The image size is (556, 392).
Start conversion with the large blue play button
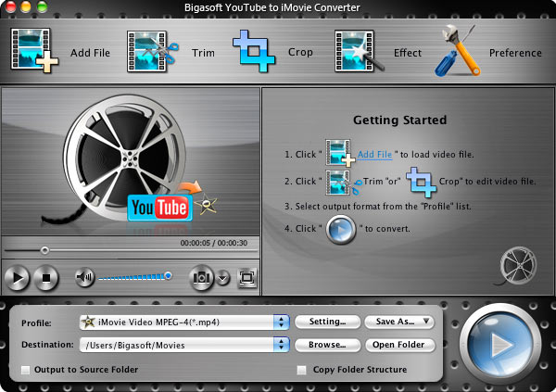click(500, 344)
